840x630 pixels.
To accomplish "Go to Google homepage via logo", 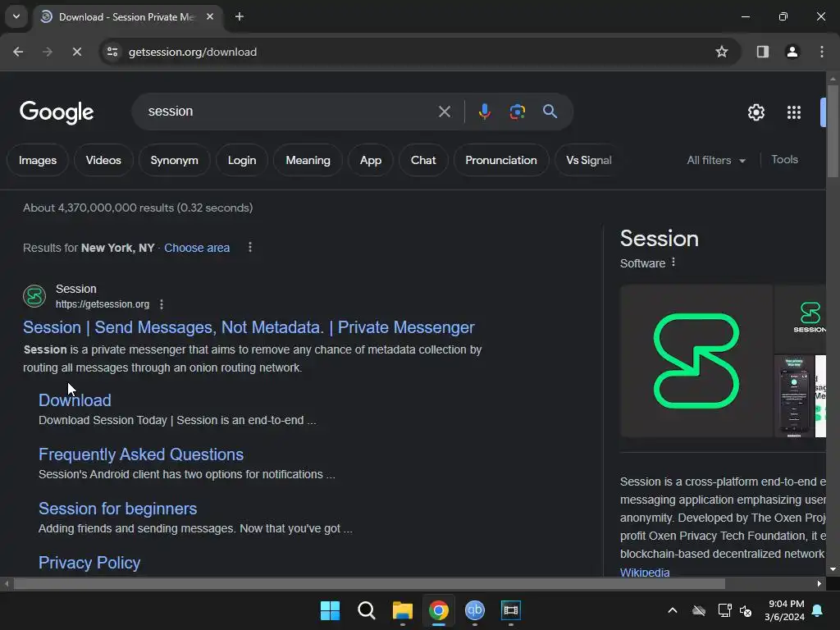I will 57,112.
